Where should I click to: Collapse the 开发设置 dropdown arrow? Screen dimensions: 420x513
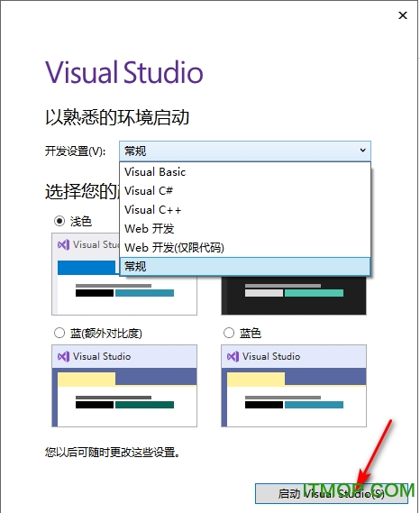(362, 151)
